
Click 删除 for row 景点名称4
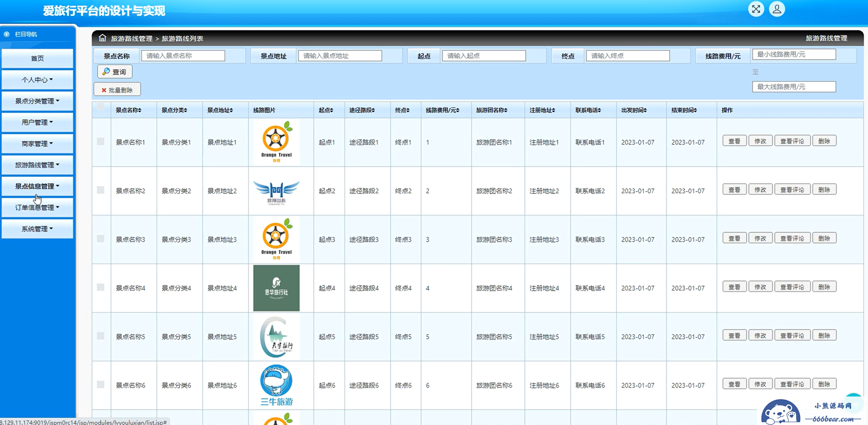[x=824, y=286]
